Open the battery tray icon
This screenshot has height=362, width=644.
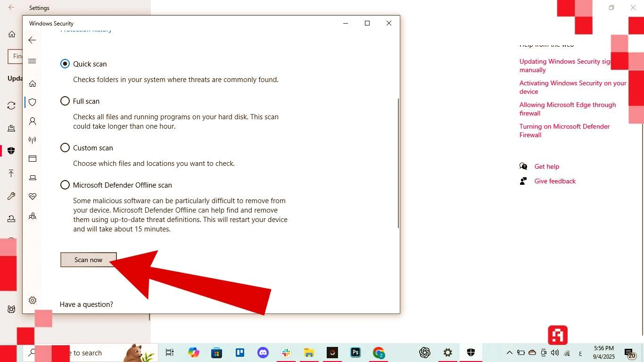click(x=521, y=353)
